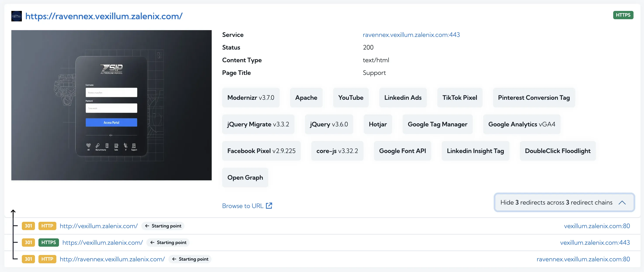Image resolution: width=644 pixels, height=272 pixels.
Task: Select the Facebook Pixel v2.9.225 tag
Action: pyautogui.click(x=261, y=151)
